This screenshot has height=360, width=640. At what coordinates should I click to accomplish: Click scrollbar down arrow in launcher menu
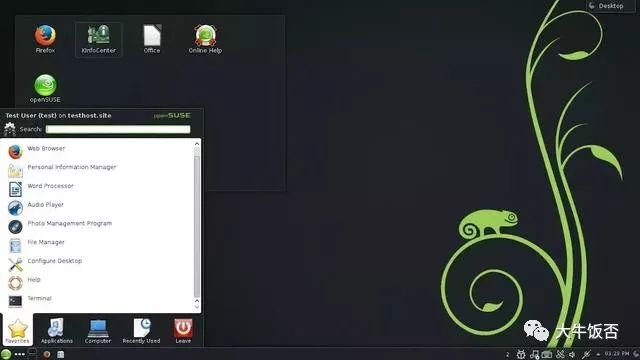tap(197, 307)
